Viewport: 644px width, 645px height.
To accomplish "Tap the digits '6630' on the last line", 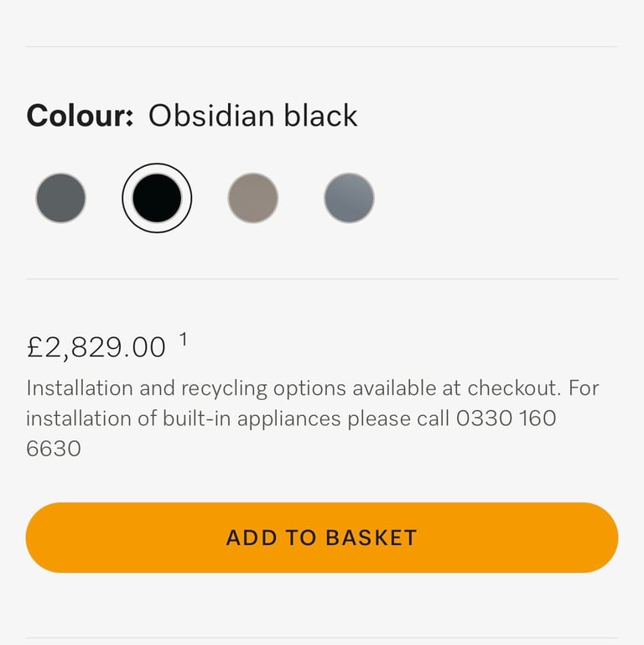I will pos(54,449).
